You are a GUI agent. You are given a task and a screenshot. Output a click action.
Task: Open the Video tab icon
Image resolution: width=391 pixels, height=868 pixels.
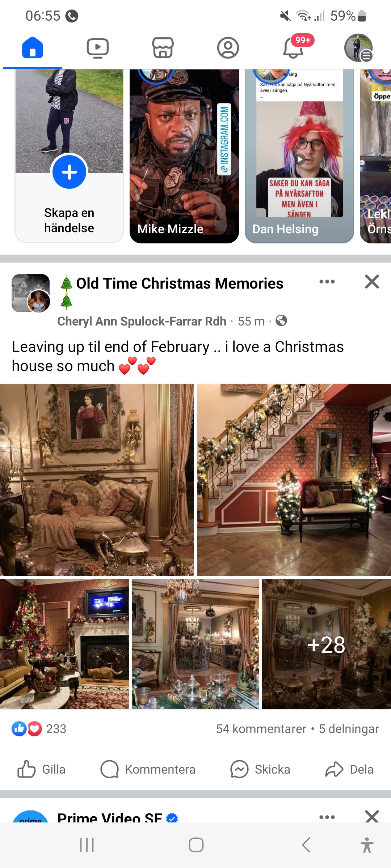point(98,48)
